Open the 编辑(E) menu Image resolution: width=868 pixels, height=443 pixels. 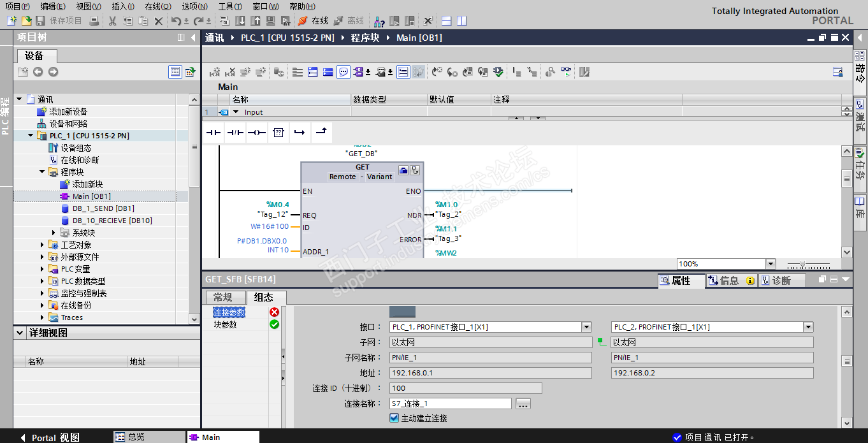pos(53,6)
